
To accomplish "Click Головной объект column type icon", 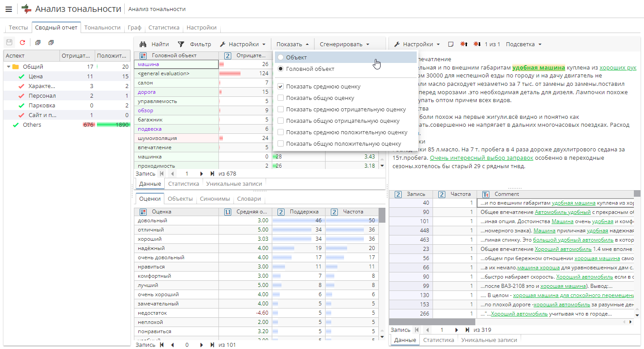I will 143,55.
